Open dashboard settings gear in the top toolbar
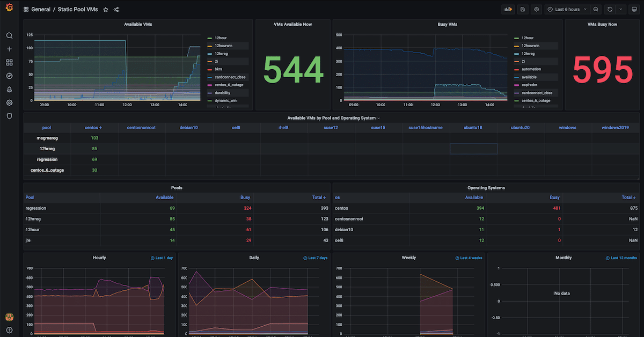644x337 pixels. [x=536, y=10]
